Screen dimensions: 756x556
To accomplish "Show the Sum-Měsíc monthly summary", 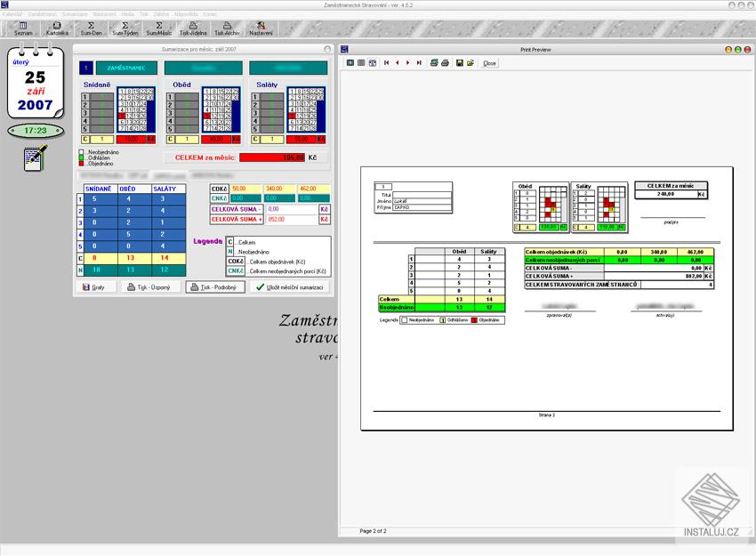I will coord(158,29).
